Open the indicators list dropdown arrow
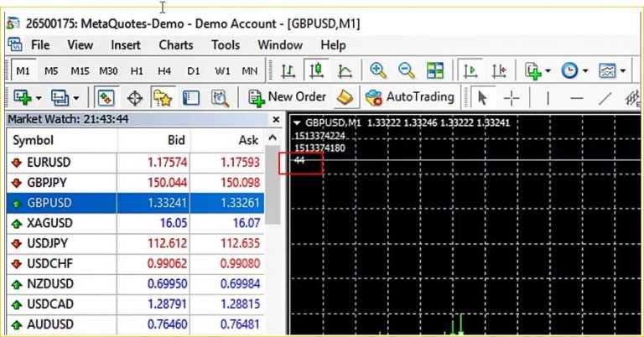Image resolution: width=644 pixels, height=337 pixels. 548,71
